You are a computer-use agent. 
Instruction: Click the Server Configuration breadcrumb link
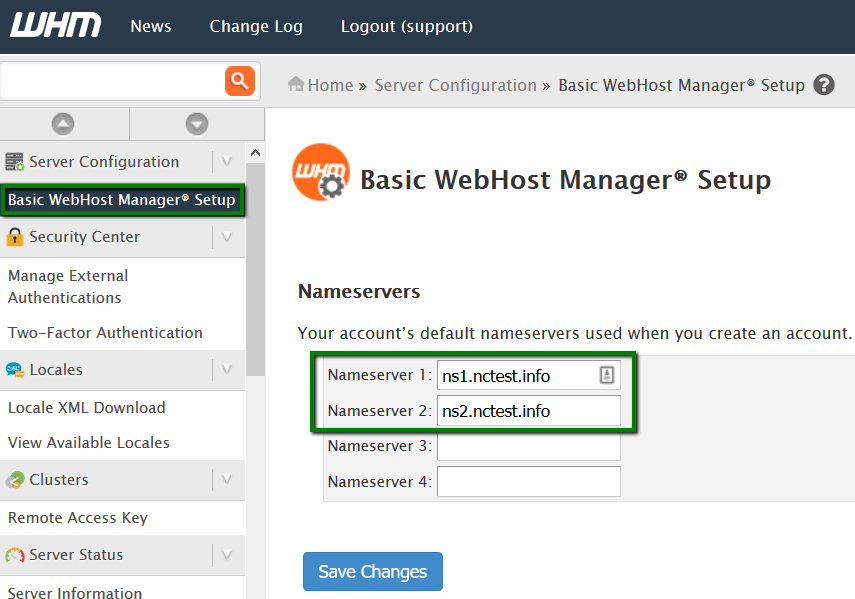(456, 85)
